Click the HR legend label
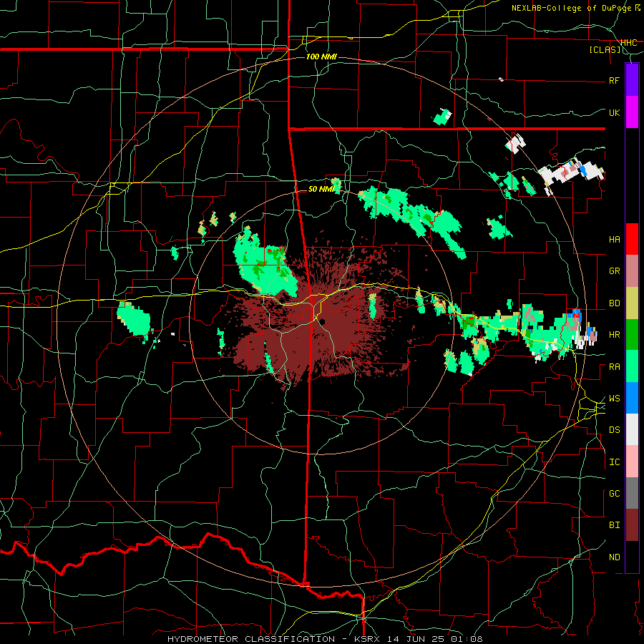 (x=614, y=335)
